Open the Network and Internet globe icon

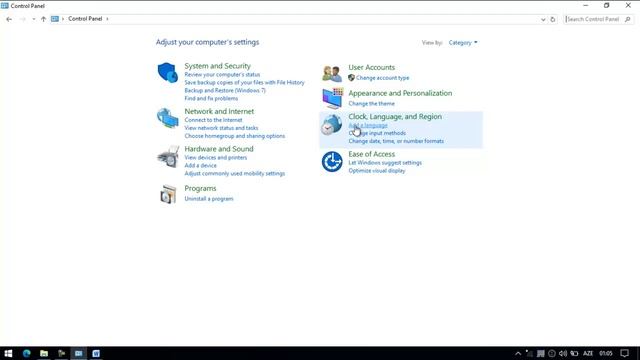(x=168, y=118)
